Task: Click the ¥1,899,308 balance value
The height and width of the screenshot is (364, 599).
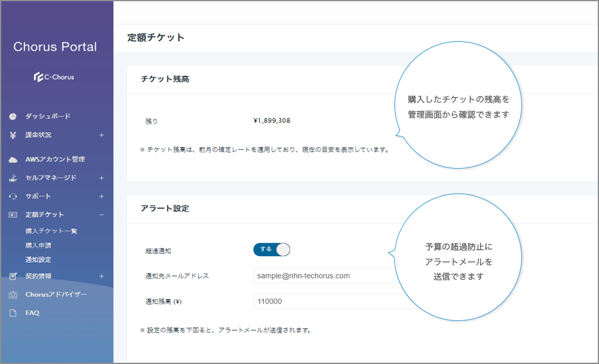Action: point(272,121)
